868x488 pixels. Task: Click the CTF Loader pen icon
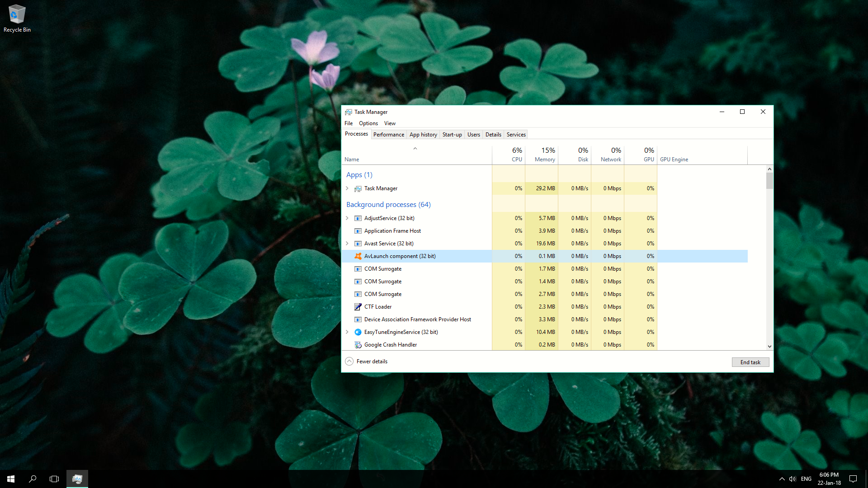click(358, 307)
